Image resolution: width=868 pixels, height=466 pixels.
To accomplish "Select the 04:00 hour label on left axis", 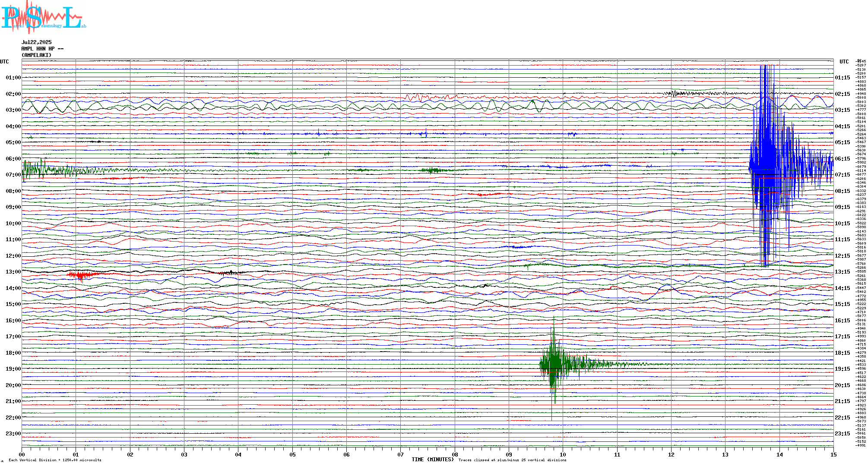I will click(x=13, y=126).
